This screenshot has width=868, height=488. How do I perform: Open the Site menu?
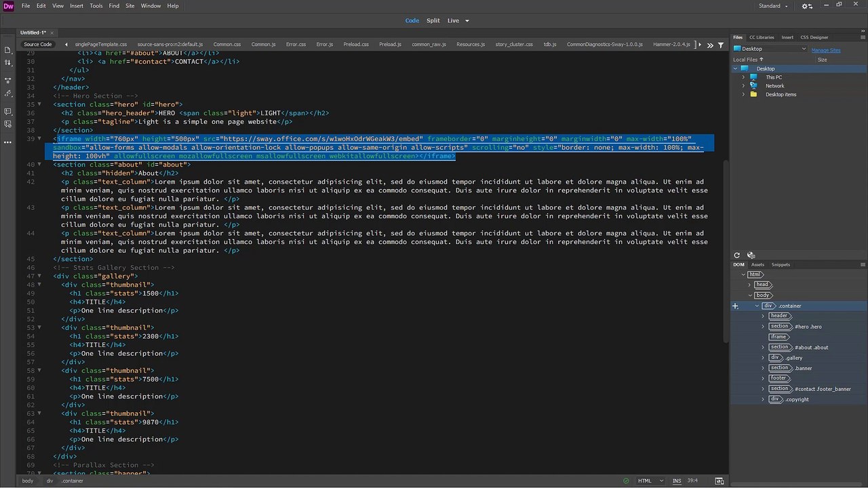(x=130, y=6)
